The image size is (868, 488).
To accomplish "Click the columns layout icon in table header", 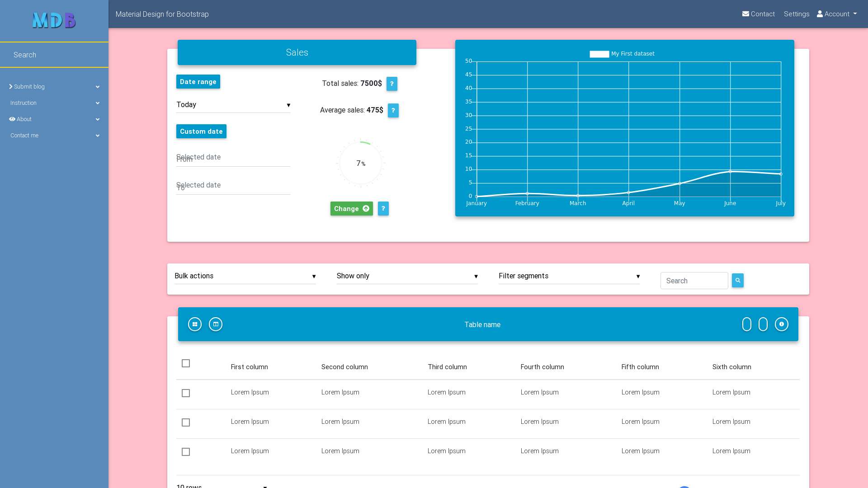I will (216, 324).
